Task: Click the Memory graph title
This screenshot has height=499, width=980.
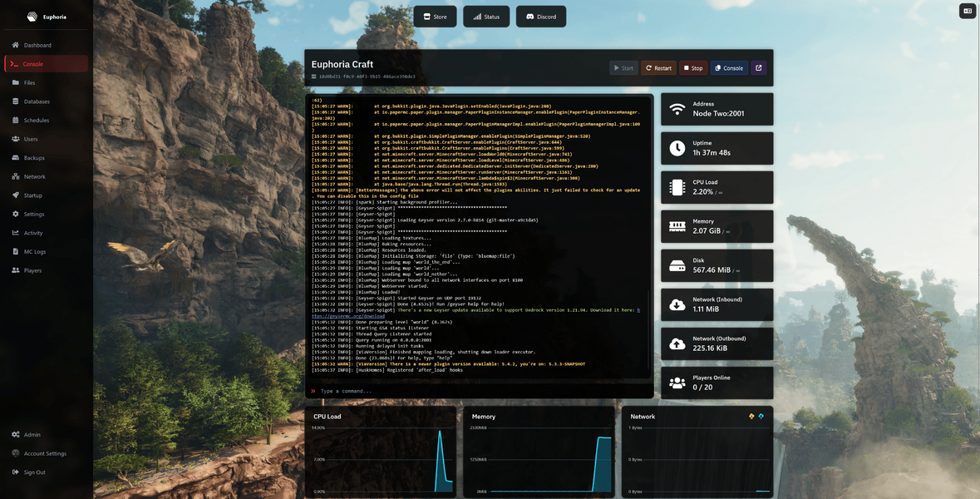Action: (x=484, y=417)
